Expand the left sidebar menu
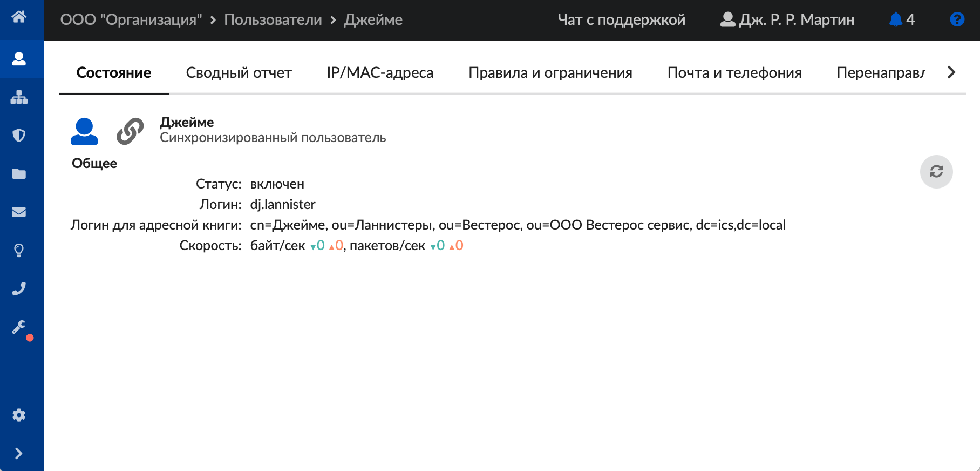 [19, 453]
